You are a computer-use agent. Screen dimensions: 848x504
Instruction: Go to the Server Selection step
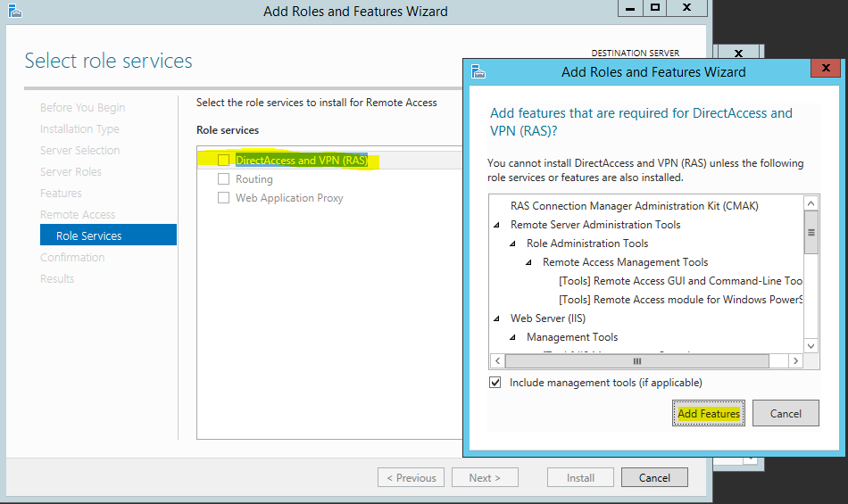click(79, 150)
